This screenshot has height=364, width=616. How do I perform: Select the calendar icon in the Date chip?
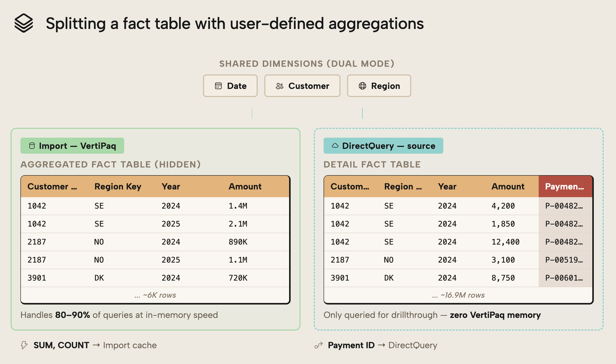(218, 86)
